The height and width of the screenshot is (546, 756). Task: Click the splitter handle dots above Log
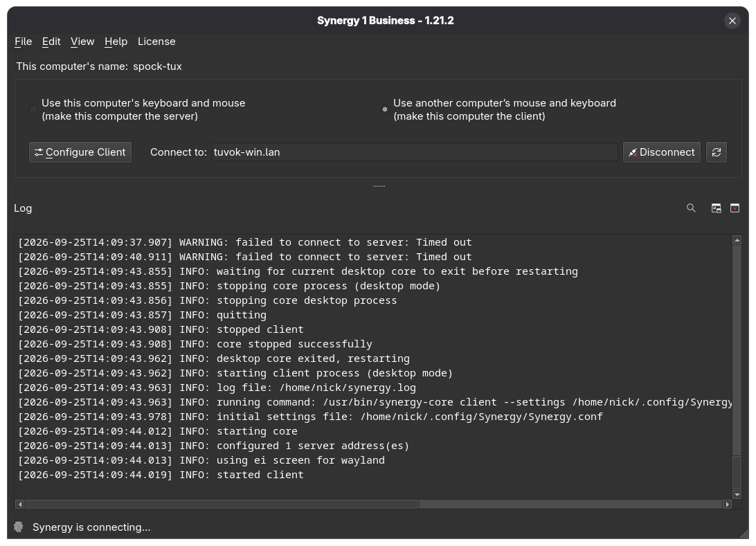pos(379,186)
